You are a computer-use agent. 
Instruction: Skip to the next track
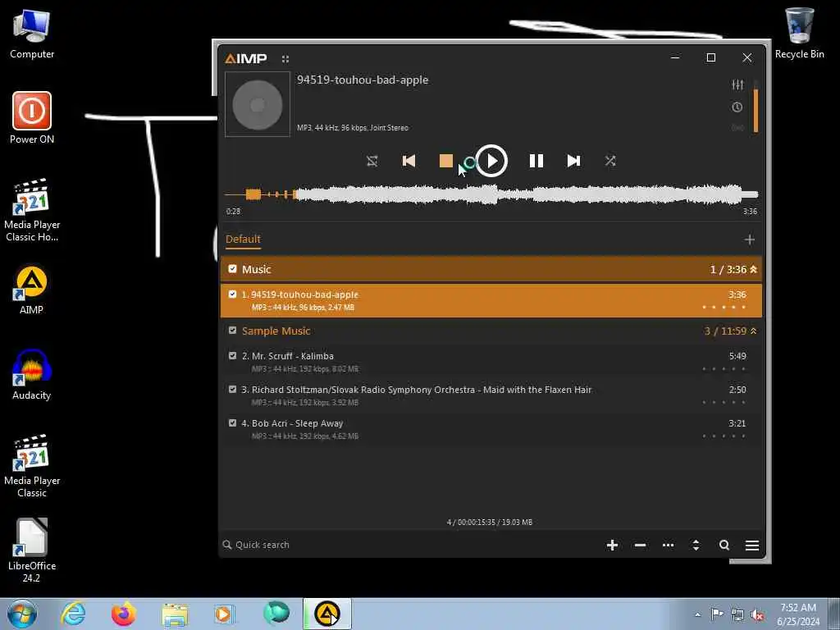(573, 161)
